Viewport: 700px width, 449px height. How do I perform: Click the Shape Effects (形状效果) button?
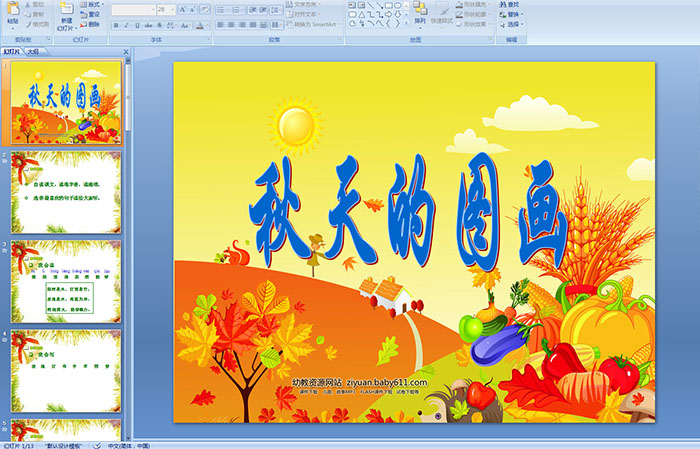[x=473, y=24]
